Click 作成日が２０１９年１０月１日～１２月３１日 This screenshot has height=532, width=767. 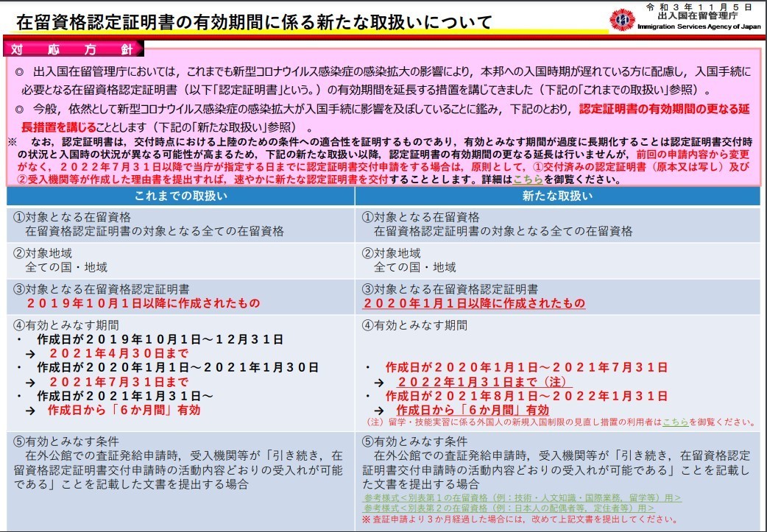tap(160, 339)
